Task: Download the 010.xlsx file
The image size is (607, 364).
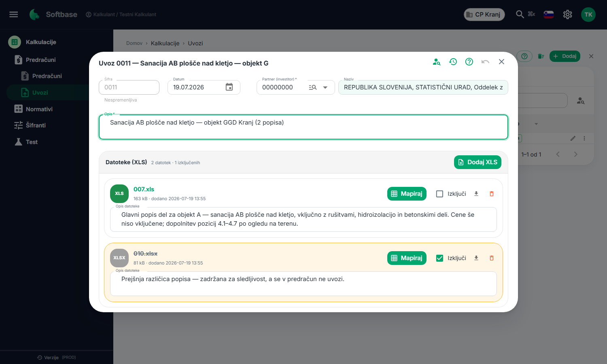Action: [x=476, y=258]
